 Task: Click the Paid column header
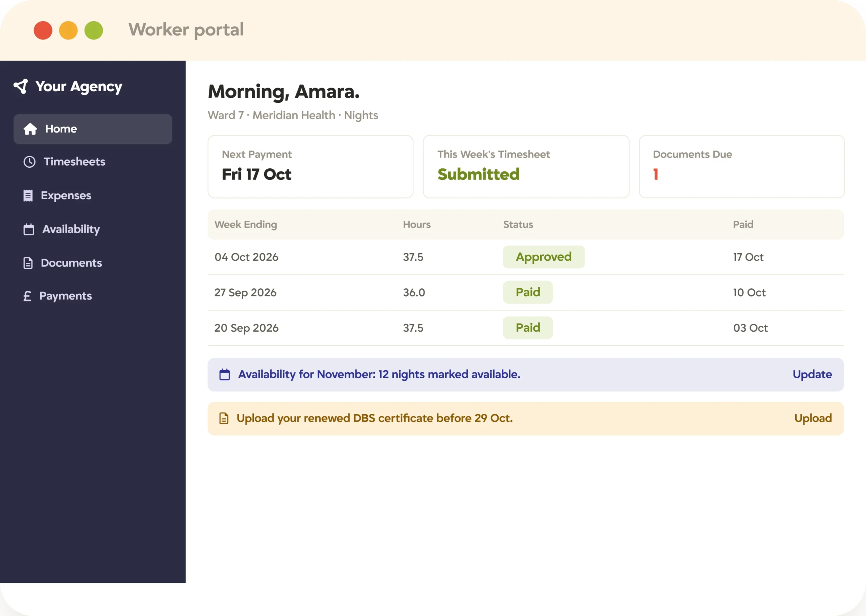click(x=743, y=224)
